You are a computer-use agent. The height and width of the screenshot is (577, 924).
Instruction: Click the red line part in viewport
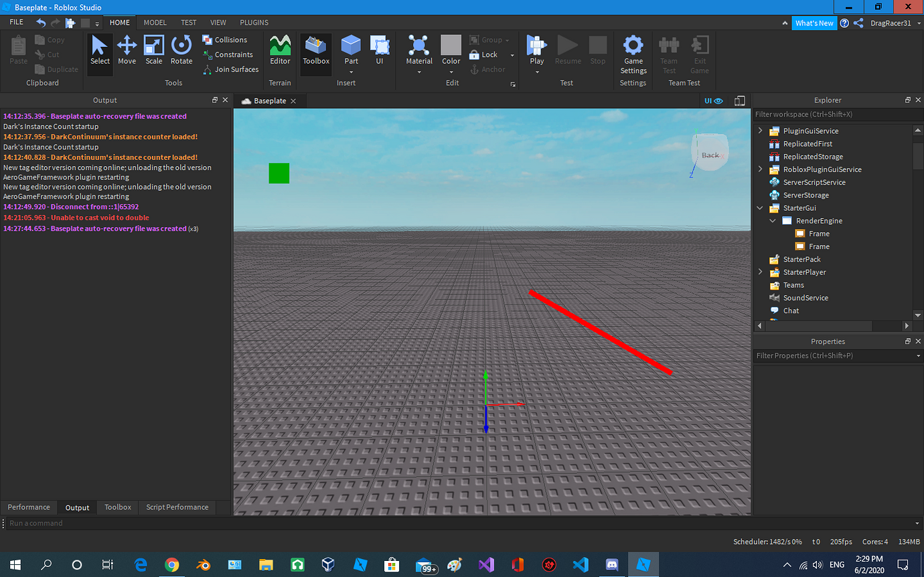601,332
